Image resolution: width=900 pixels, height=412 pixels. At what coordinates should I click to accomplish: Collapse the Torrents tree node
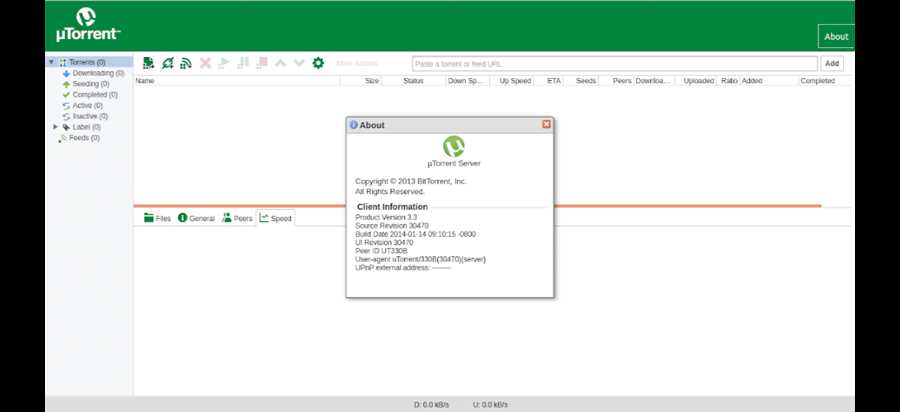coord(51,62)
